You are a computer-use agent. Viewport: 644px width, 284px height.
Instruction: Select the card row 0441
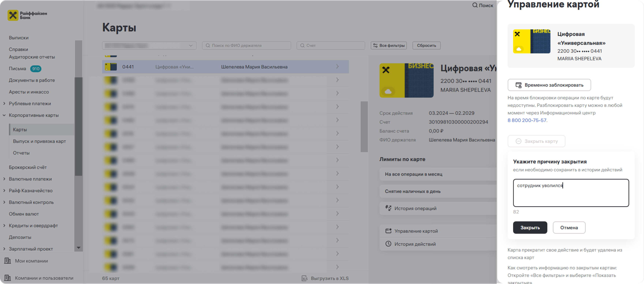coord(225,67)
